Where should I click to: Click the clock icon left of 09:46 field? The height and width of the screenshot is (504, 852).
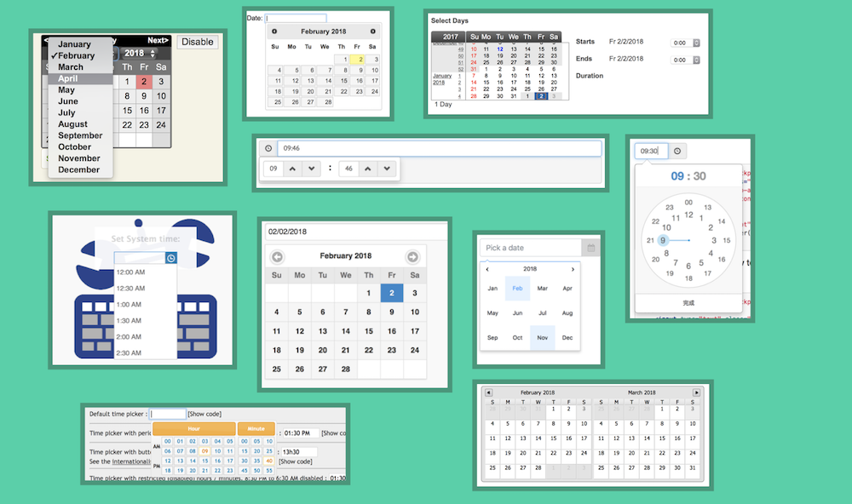(x=268, y=148)
